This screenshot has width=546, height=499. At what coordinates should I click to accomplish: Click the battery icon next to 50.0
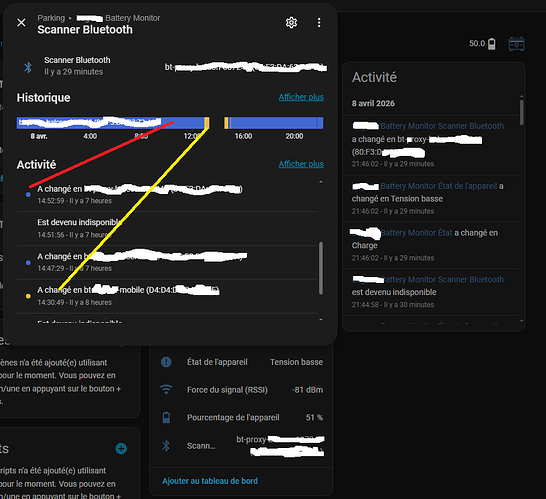click(492, 44)
